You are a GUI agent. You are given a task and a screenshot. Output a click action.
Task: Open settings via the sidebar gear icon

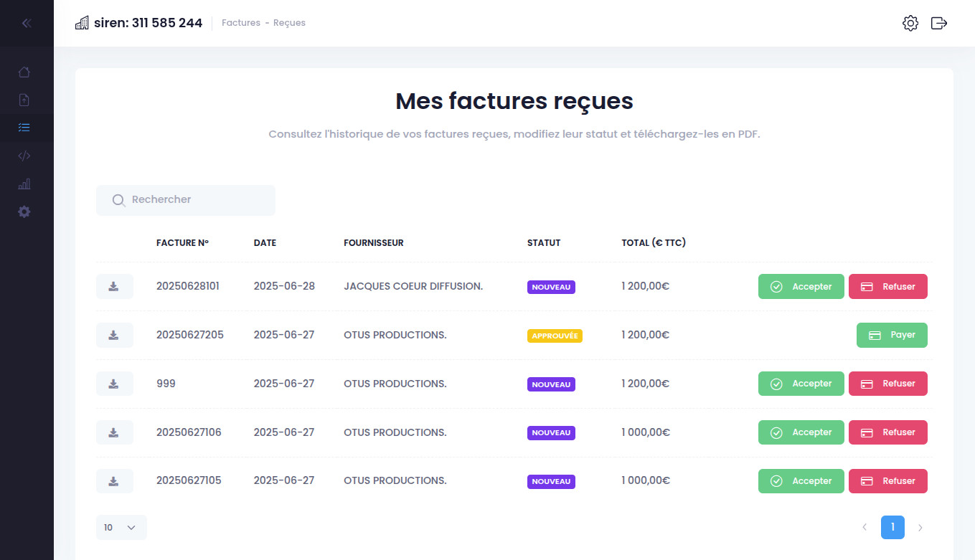(x=24, y=212)
